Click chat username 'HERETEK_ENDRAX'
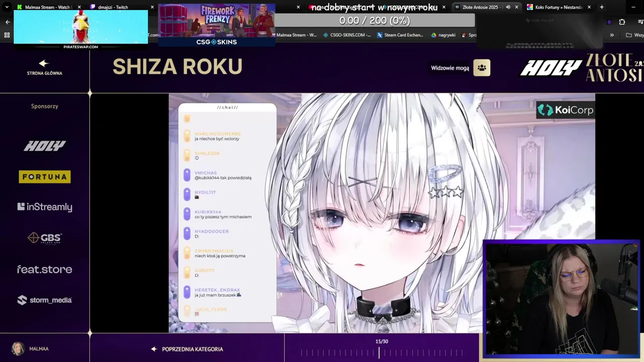This screenshot has height=362, width=644. tap(217, 290)
